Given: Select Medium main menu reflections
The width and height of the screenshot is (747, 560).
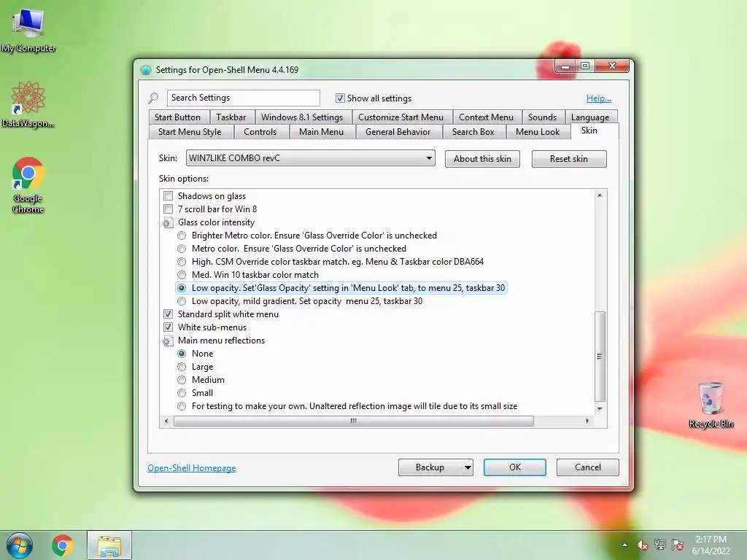Looking at the screenshot, I should 182,380.
